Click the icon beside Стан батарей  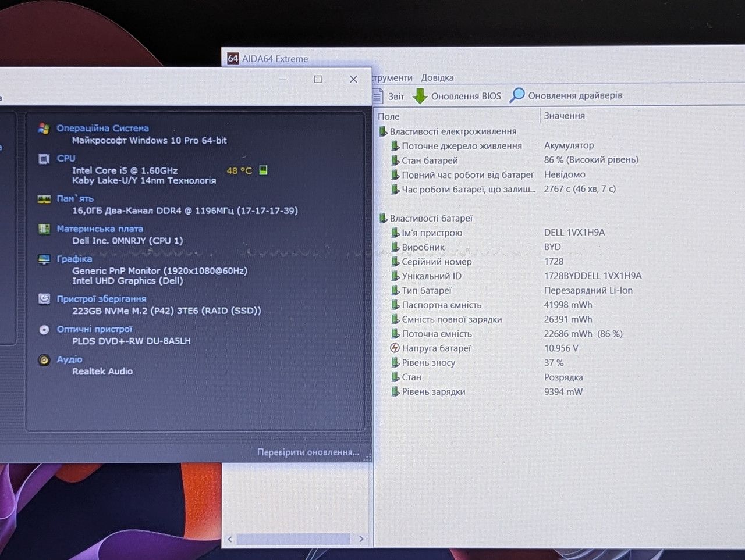(395, 160)
